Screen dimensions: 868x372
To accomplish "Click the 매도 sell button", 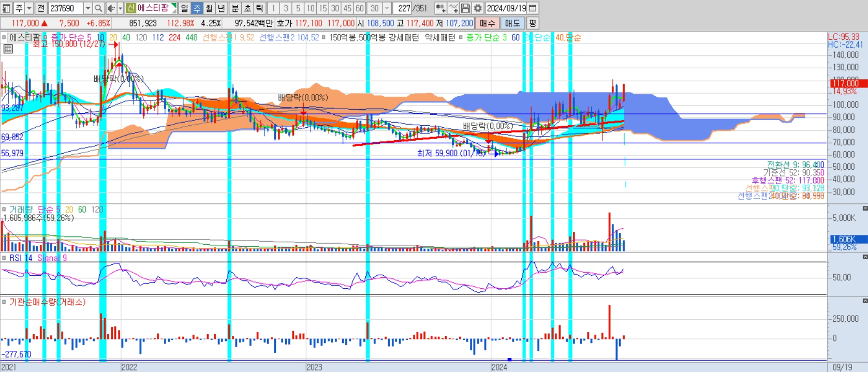I will point(512,23).
